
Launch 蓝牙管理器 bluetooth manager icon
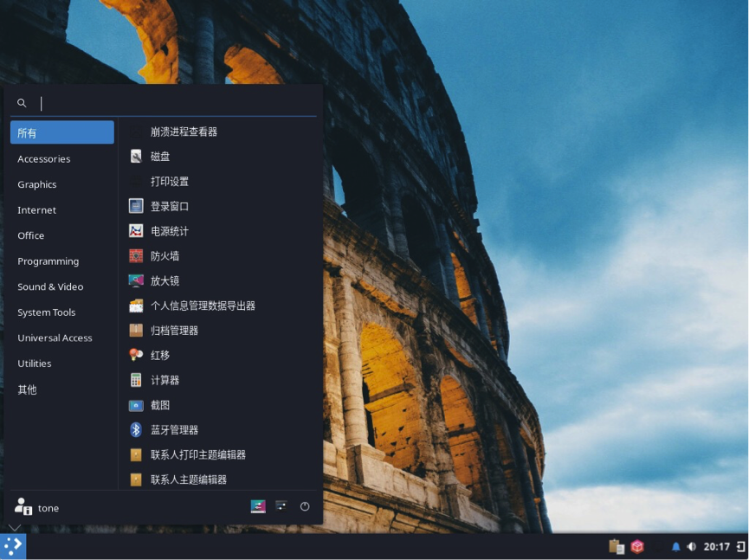[136, 429]
